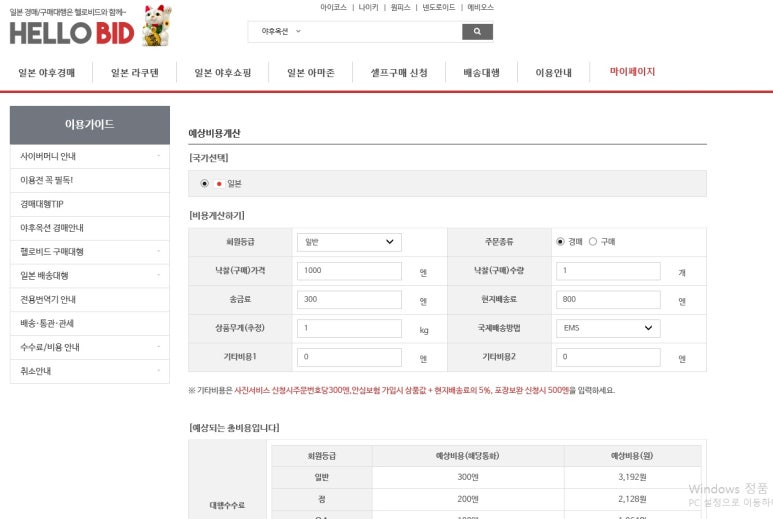Open the 야후옥션 search category dropdown
This screenshot has width=773, height=519.
(x=281, y=32)
